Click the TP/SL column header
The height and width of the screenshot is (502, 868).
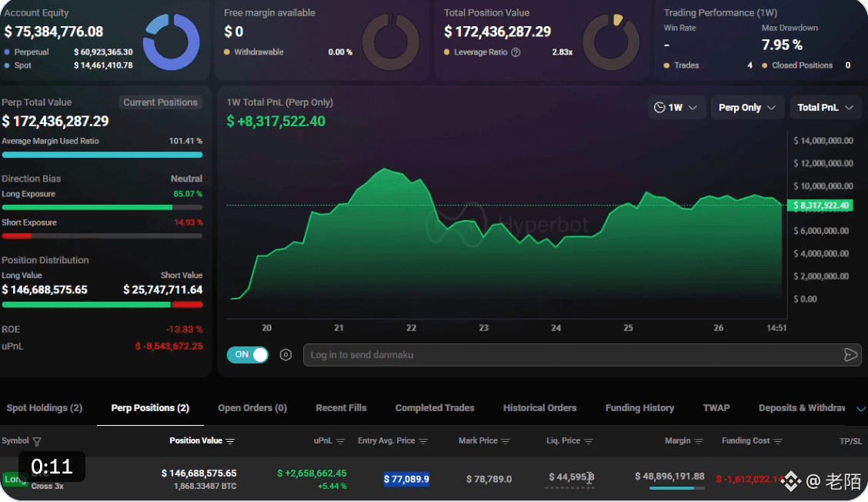click(x=850, y=441)
